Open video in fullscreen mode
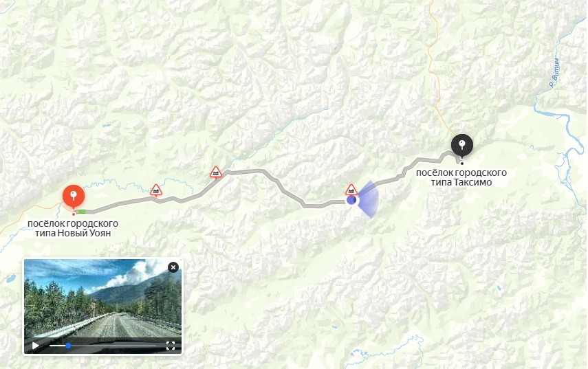Viewport: 588px width, 369px height. [x=171, y=346]
